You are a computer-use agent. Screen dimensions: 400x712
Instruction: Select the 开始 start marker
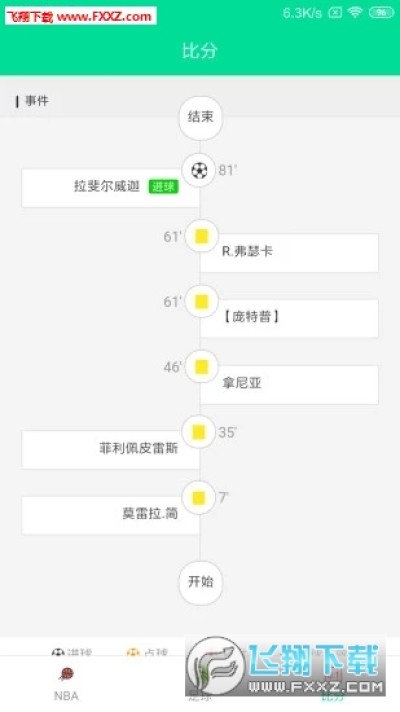pos(200,583)
